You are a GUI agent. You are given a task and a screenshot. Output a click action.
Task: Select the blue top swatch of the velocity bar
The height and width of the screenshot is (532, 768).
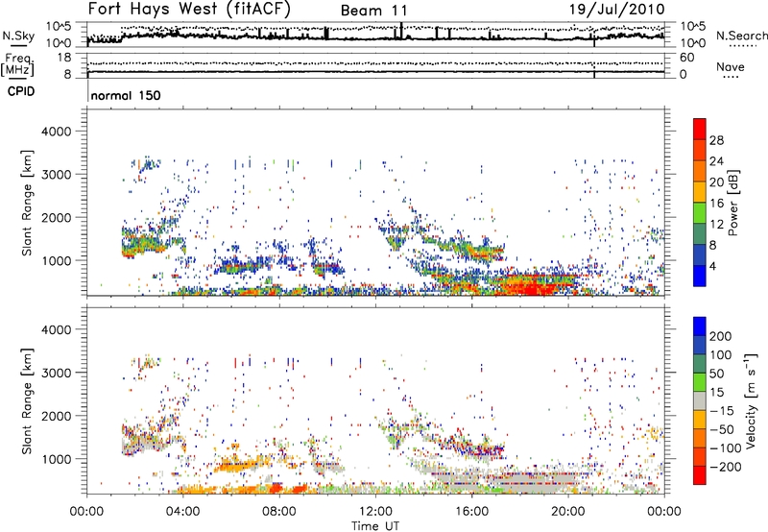(700, 326)
